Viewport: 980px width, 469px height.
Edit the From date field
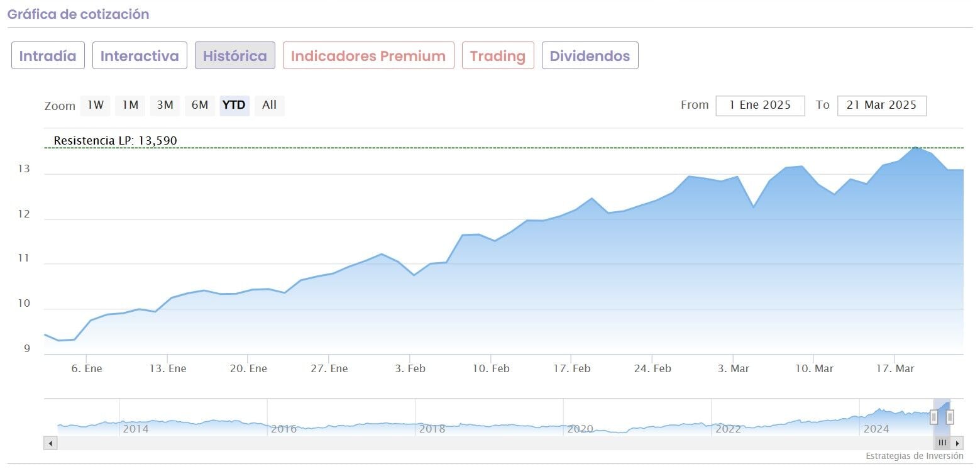tap(760, 106)
